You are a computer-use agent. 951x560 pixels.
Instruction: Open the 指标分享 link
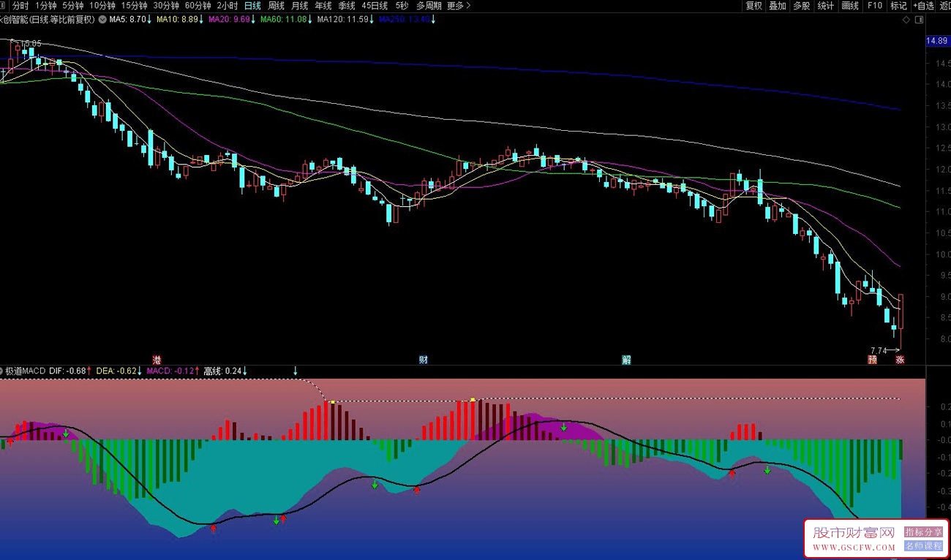923,532
